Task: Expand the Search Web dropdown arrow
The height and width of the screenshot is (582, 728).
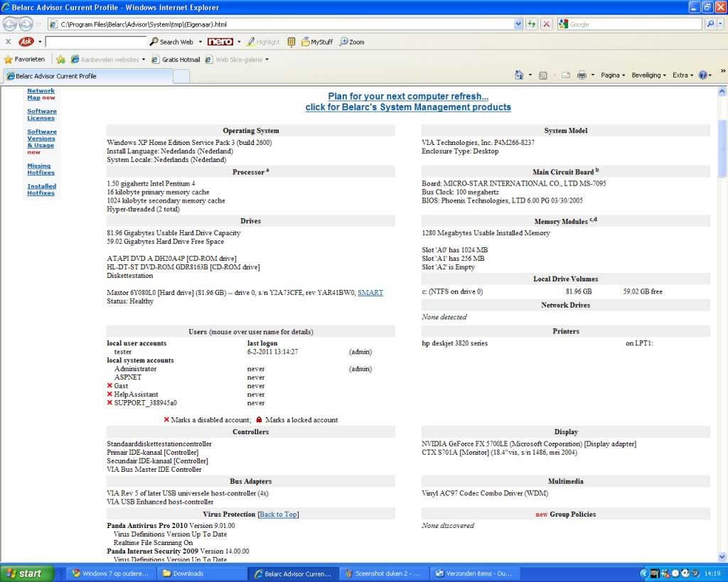Action: (x=200, y=42)
